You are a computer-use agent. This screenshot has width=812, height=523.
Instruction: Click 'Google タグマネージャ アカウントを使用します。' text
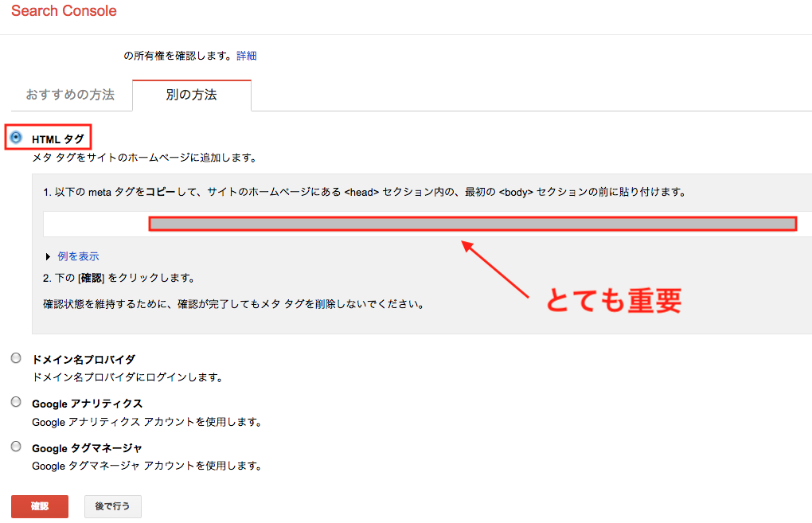(147, 466)
